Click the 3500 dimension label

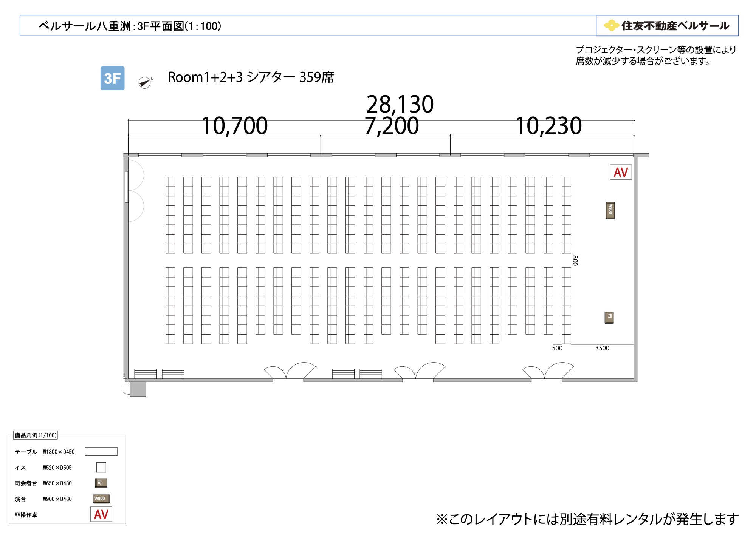[602, 348]
